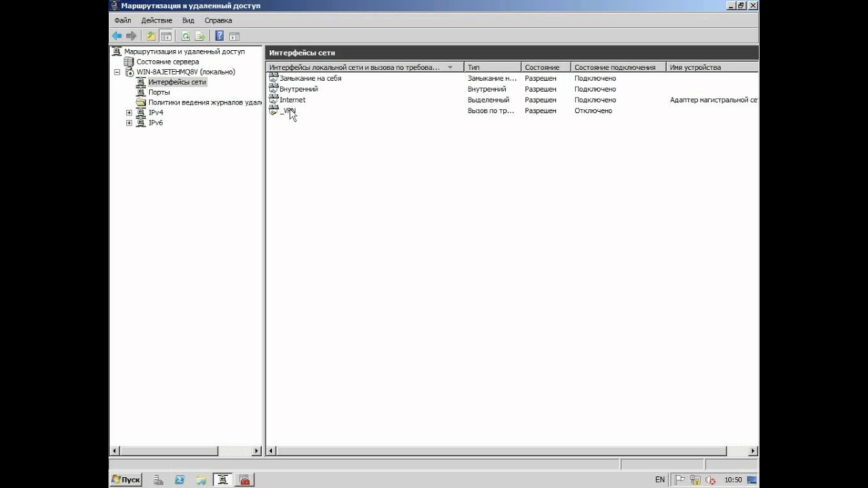
Task: Open Server Manager from the taskbar
Action: click(x=158, y=480)
